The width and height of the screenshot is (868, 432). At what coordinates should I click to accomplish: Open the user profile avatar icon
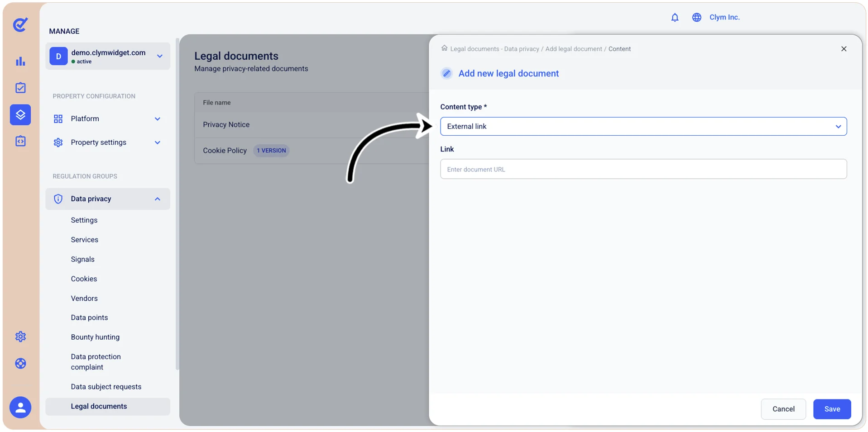point(20,407)
